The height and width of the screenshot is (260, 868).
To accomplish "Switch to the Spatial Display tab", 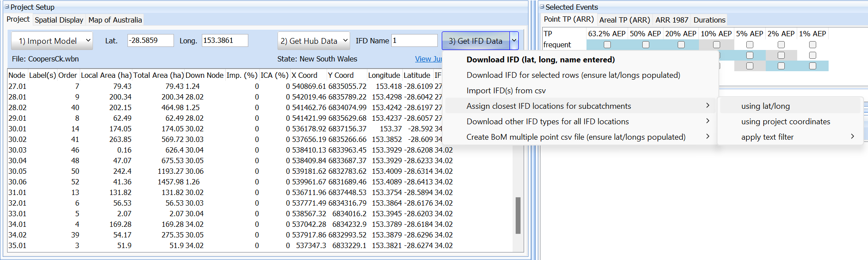I will pyautogui.click(x=59, y=20).
